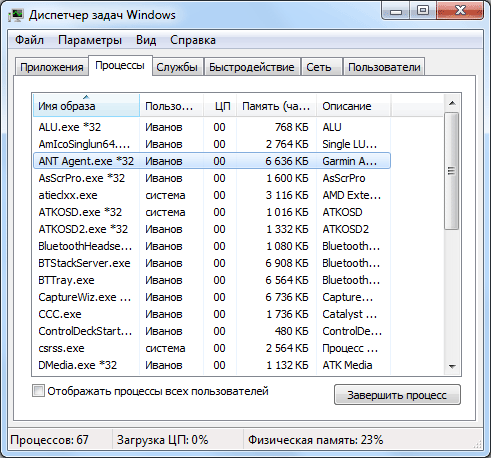Click the Single LU... description cell

(x=349, y=144)
